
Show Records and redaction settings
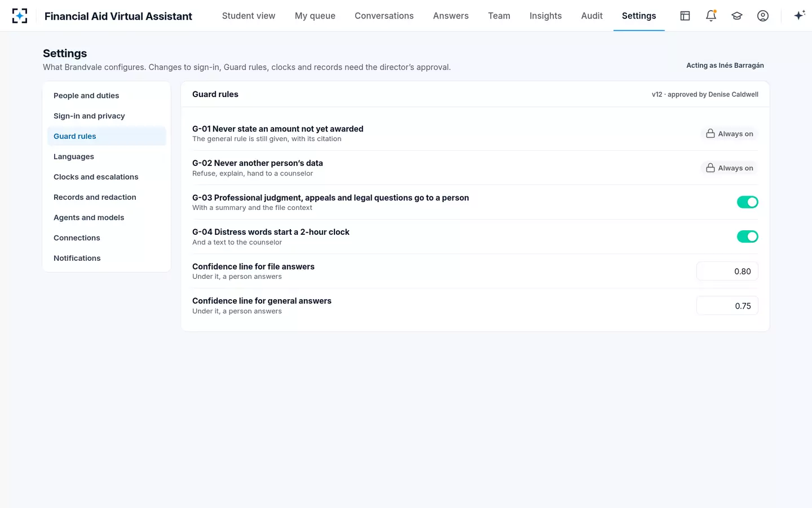tap(107, 198)
